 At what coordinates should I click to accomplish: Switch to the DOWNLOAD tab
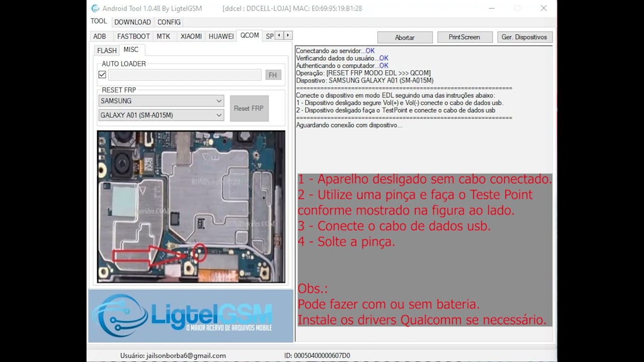tap(132, 22)
